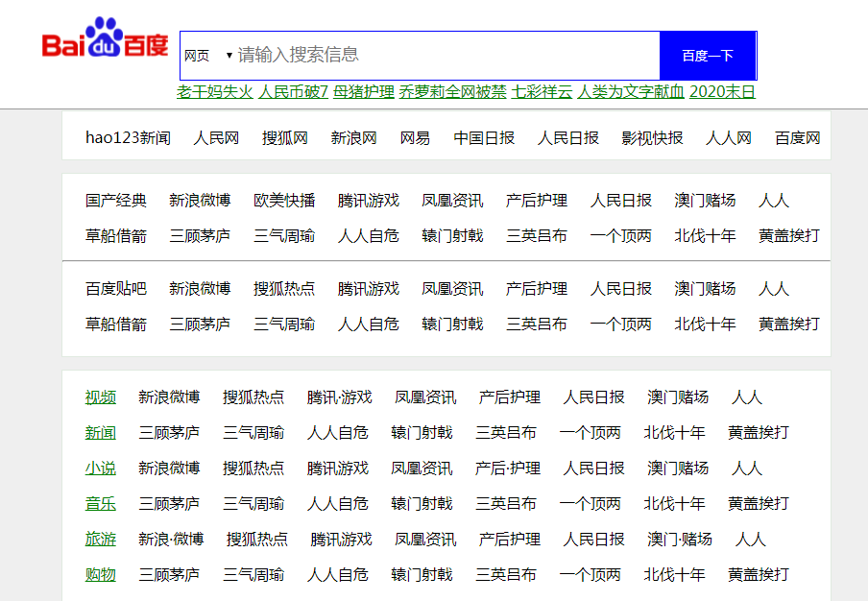
Task: Click 三气周瑜 in the 购物 row
Action: (x=253, y=574)
